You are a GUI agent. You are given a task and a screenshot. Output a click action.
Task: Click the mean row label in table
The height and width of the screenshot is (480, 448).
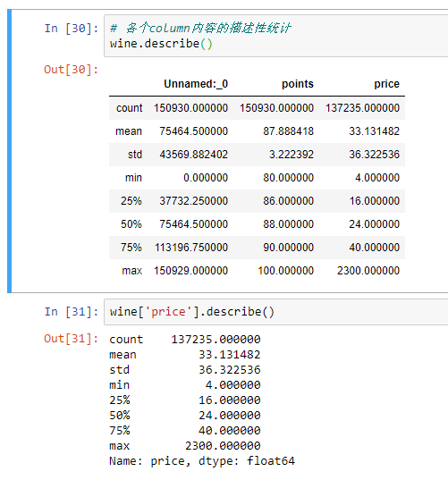point(129,131)
